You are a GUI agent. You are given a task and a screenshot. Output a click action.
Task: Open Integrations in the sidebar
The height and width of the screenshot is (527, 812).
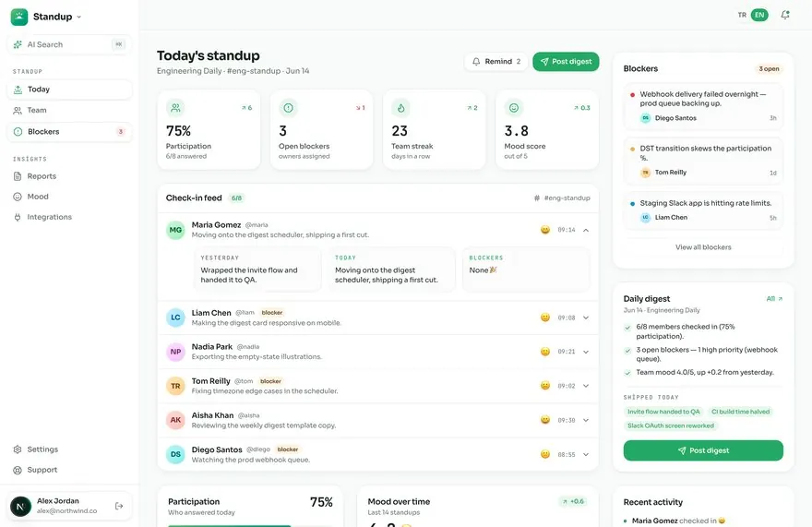[x=69, y=217]
